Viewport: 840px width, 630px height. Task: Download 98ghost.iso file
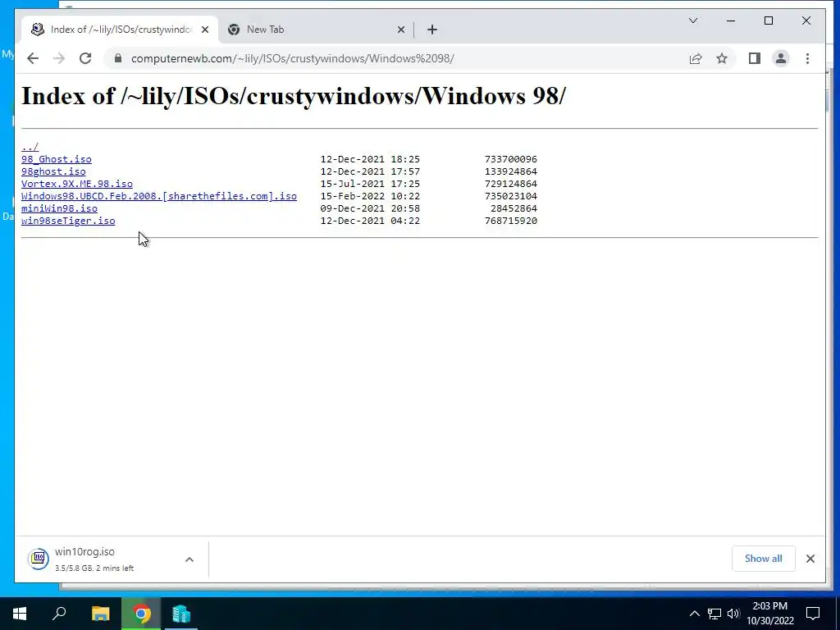(x=53, y=171)
